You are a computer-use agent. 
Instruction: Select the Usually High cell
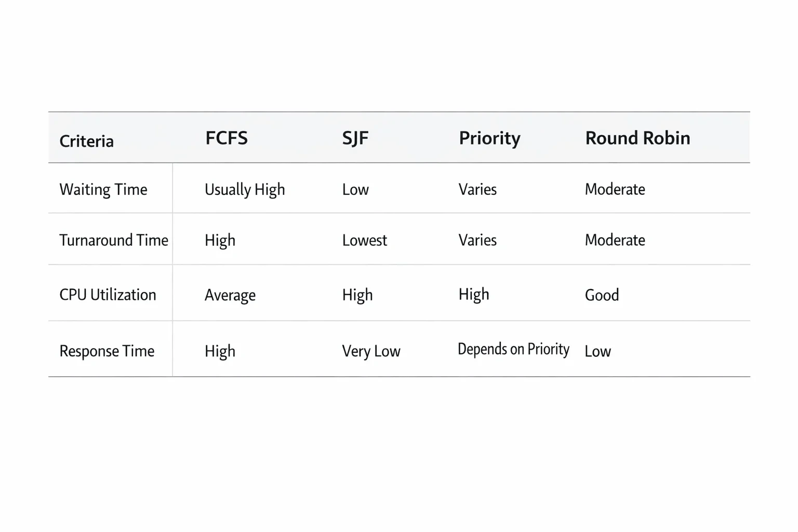245,190
